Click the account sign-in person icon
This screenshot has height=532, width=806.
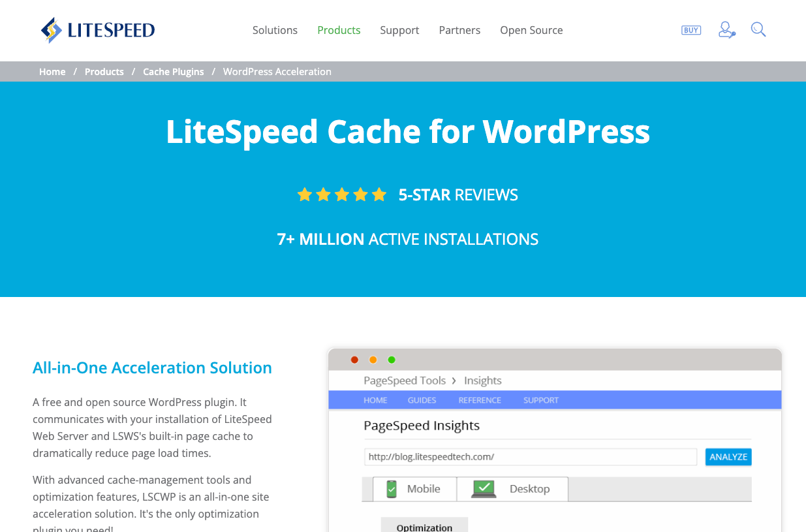tap(726, 29)
